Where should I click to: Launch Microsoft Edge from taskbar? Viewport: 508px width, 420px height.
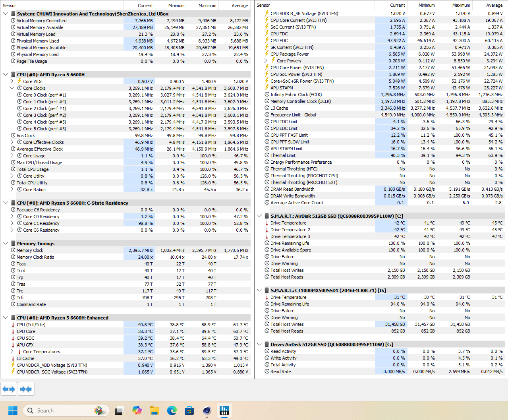pyautogui.click(x=172, y=410)
